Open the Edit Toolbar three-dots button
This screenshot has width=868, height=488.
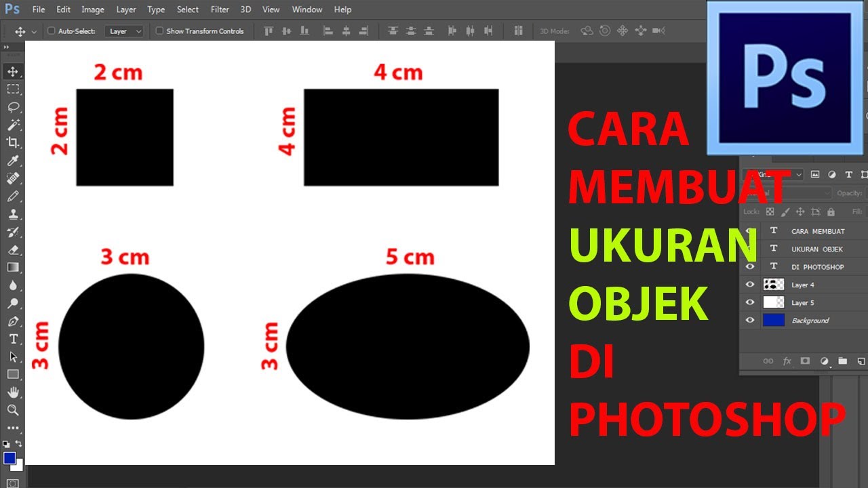pyautogui.click(x=13, y=428)
